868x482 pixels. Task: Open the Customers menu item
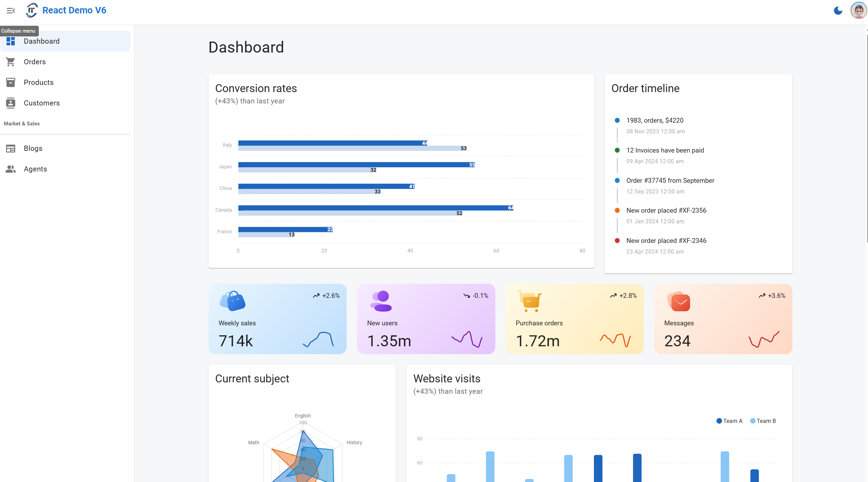pyautogui.click(x=42, y=103)
